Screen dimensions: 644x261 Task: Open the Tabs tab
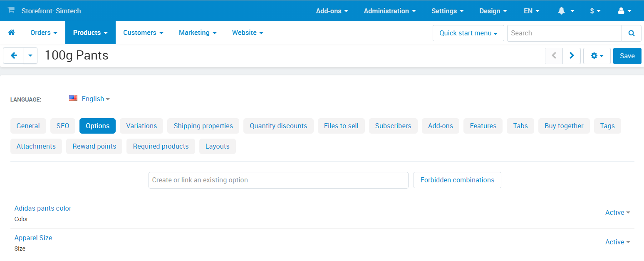520,126
